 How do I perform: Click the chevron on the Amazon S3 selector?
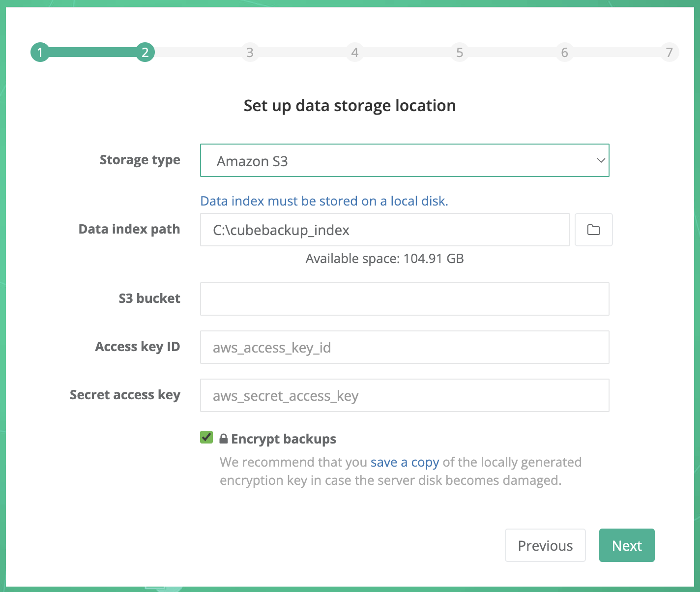point(601,160)
